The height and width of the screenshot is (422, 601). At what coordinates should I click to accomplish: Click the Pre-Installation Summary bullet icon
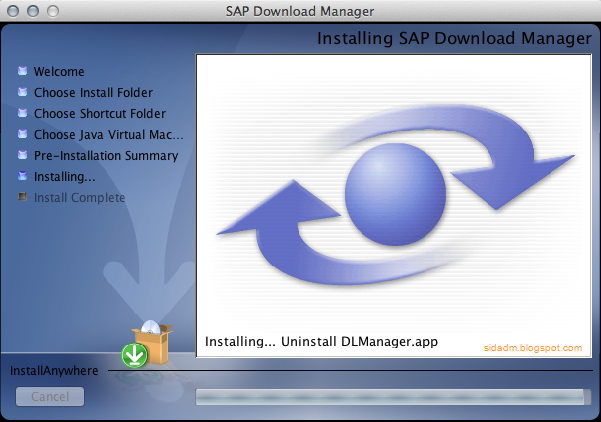23,155
